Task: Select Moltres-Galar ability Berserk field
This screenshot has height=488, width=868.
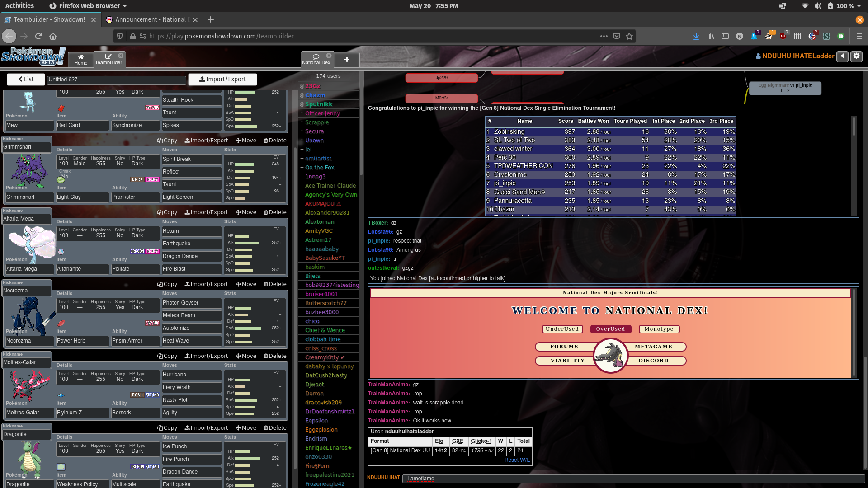Action: pyautogui.click(x=135, y=413)
